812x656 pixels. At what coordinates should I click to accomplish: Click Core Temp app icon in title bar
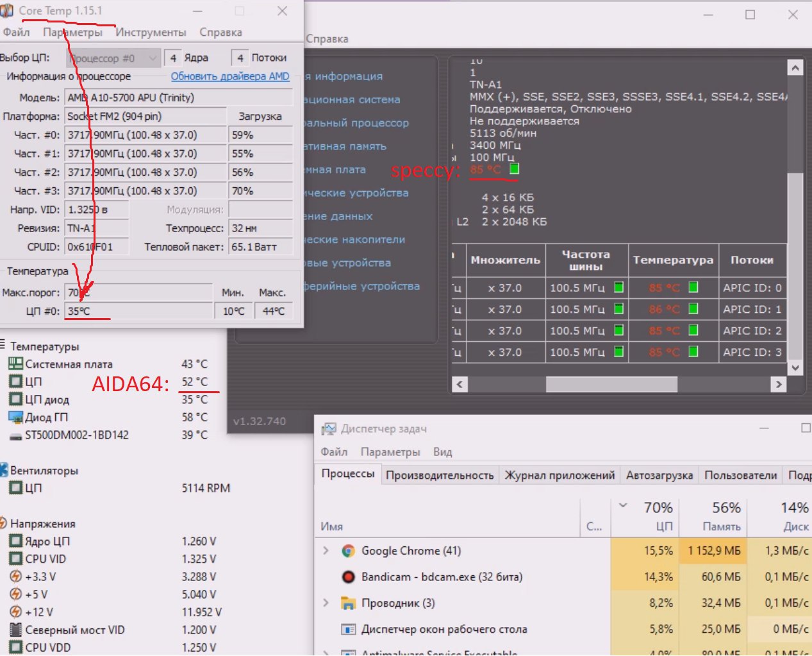[x=7, y=11]
